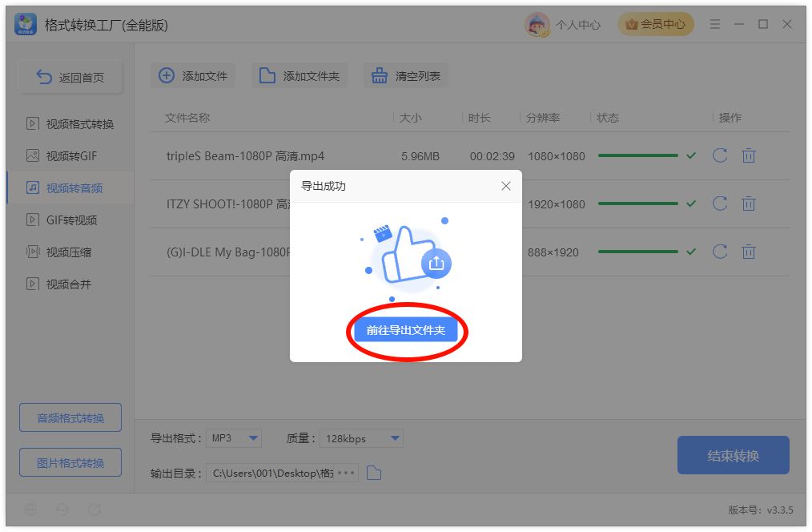This screenshot has width=812, height=532.
Task: Click 添加文件夹 folder icon
Action: click(267, 75)
